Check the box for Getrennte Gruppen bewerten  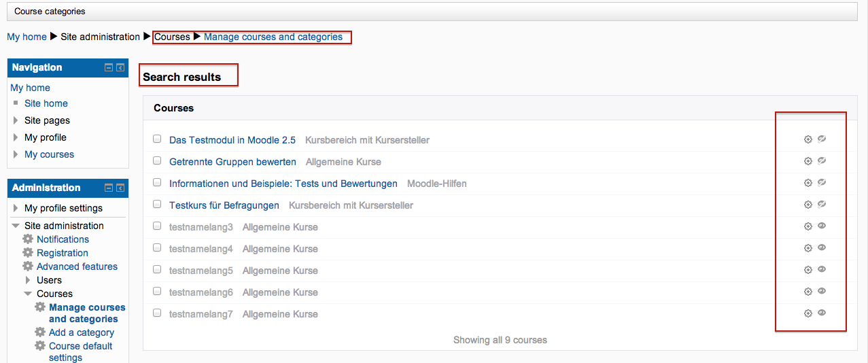[157, 160]
